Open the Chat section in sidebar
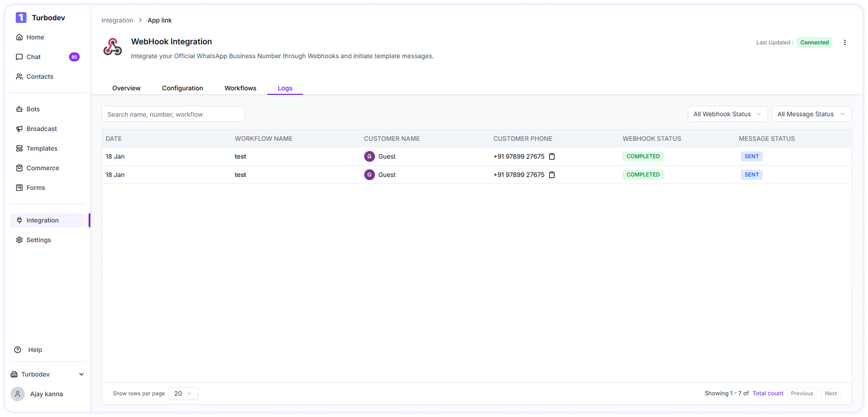This screenshot has height=417, width=868. (34, 57)
